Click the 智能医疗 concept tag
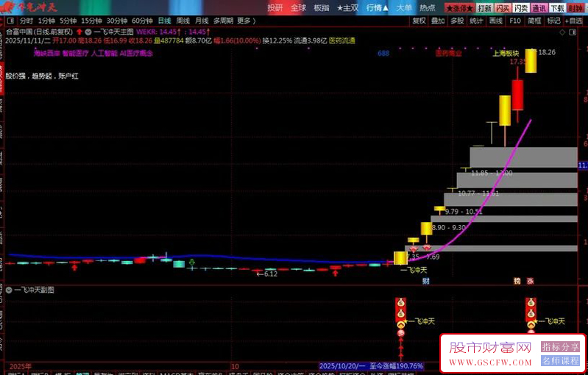The image size is (588, 375). 75,53
